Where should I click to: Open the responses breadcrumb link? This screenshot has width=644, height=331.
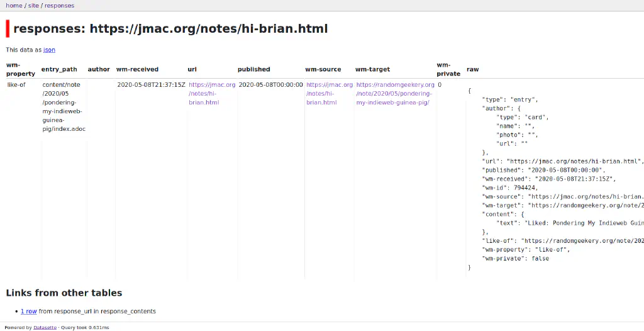coord(60,6)
